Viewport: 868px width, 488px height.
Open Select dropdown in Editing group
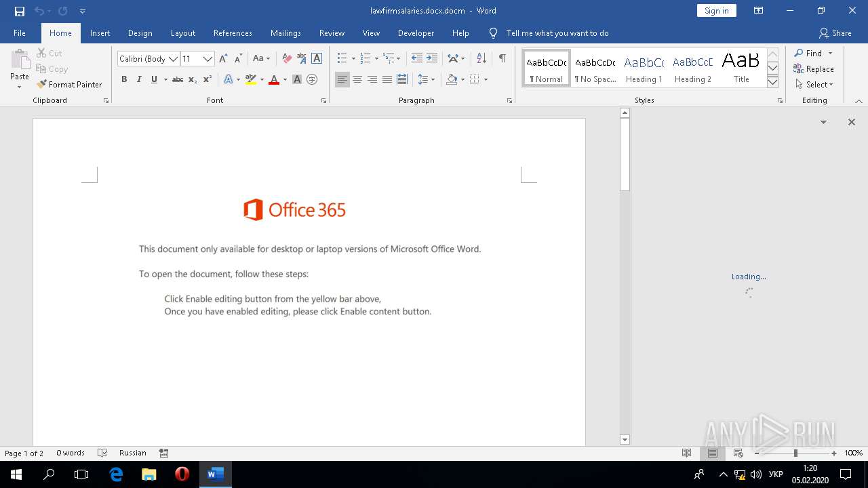pyautogui.click(x=814, y=85)
